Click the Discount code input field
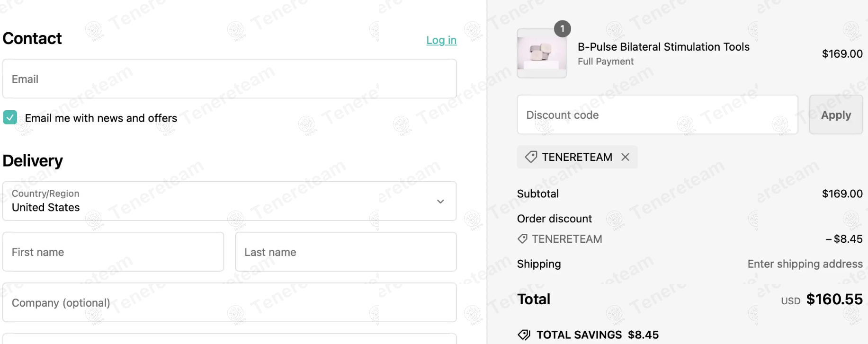This screenshot has height=344, width=868. click(x=657, y=115)
